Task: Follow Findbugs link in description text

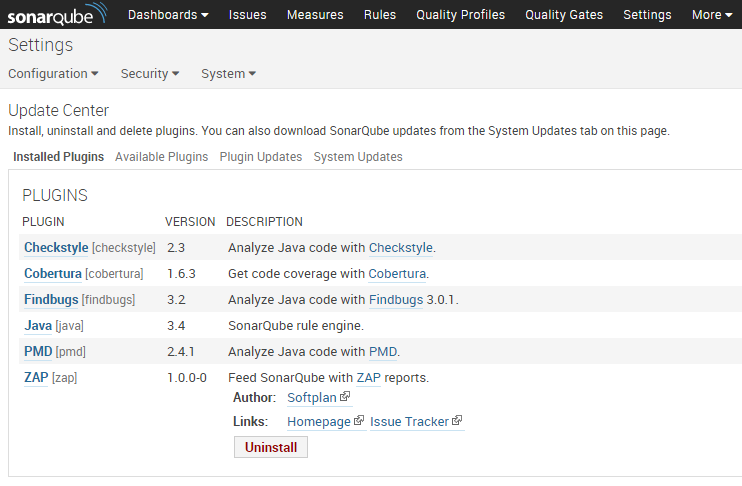Action: point(396,300)
